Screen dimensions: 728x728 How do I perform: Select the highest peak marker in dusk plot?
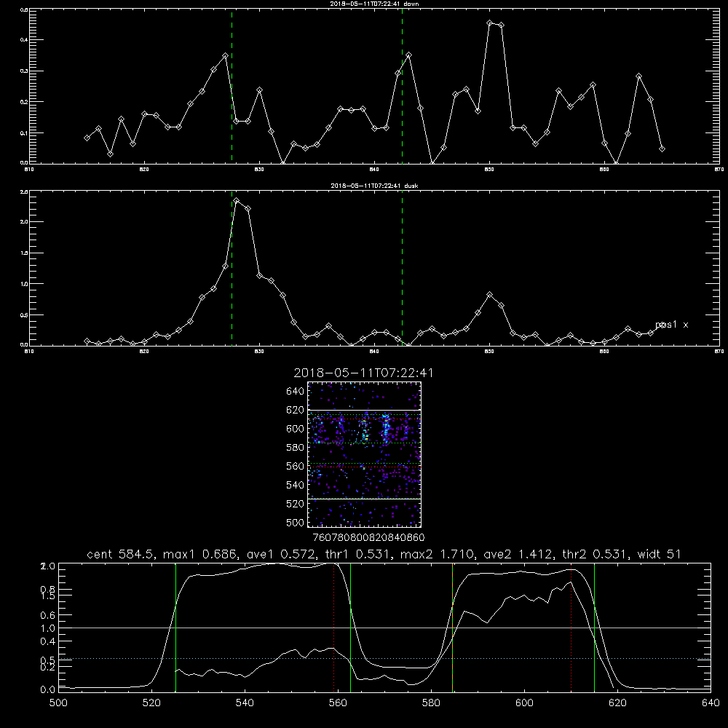pos(237,201)
